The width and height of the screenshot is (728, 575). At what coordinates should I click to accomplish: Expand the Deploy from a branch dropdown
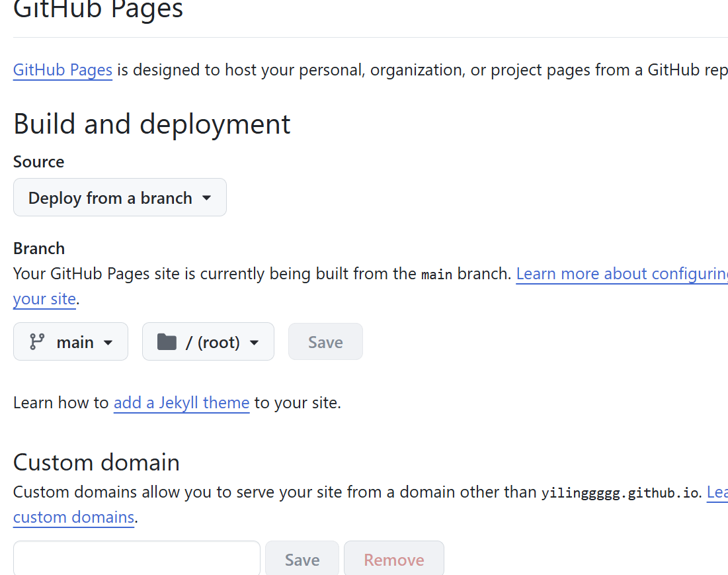(120, 197)
